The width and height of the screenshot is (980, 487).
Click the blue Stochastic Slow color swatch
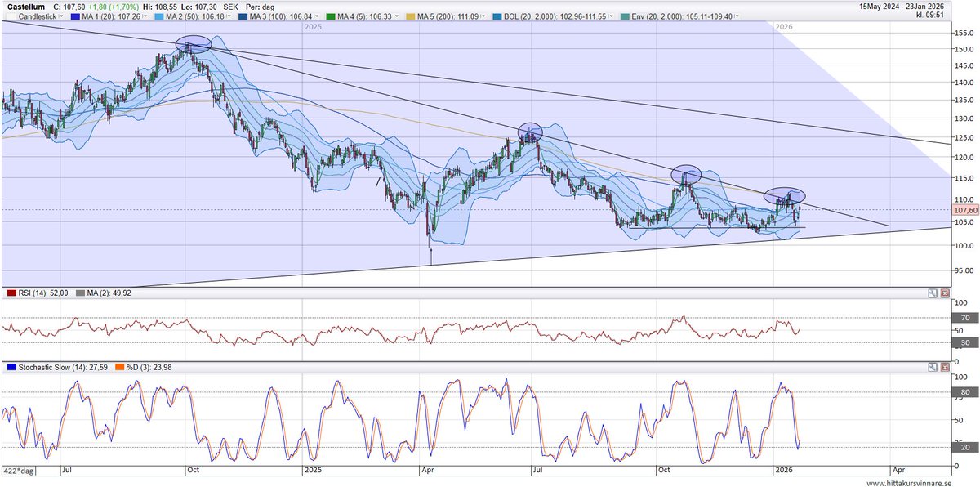tap(11, 369)
